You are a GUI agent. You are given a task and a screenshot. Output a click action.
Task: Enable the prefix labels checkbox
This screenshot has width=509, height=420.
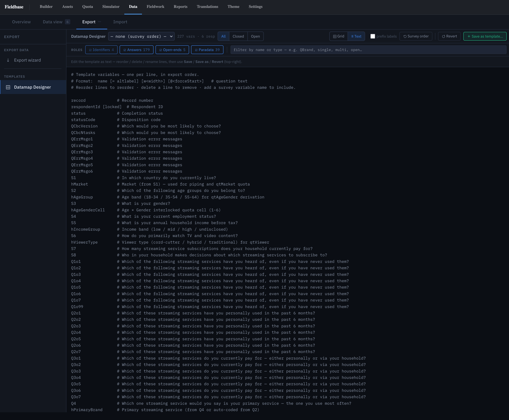click(373, 36)
